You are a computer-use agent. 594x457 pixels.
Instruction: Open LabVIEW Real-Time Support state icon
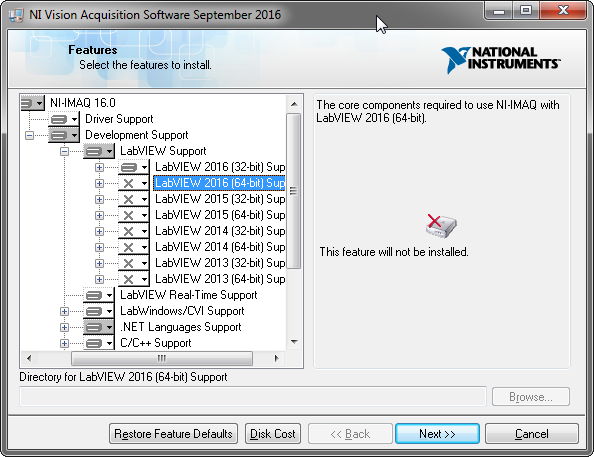(99, 295)
